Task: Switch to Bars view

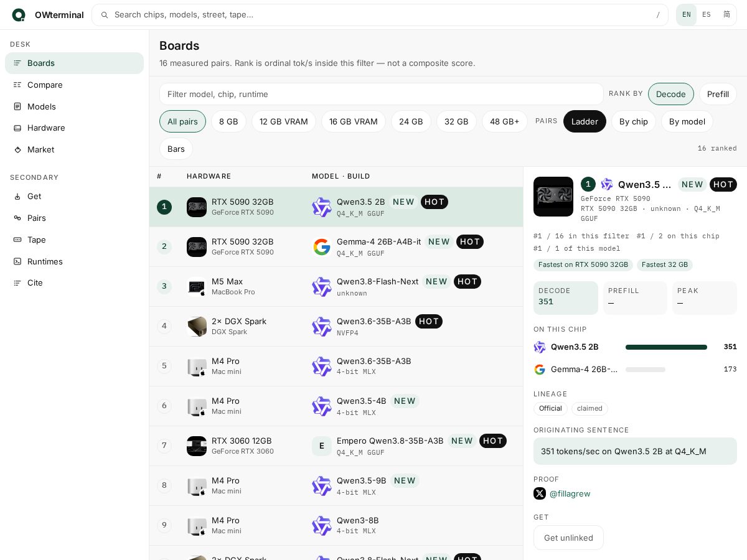Action: (x=176, y=149)
